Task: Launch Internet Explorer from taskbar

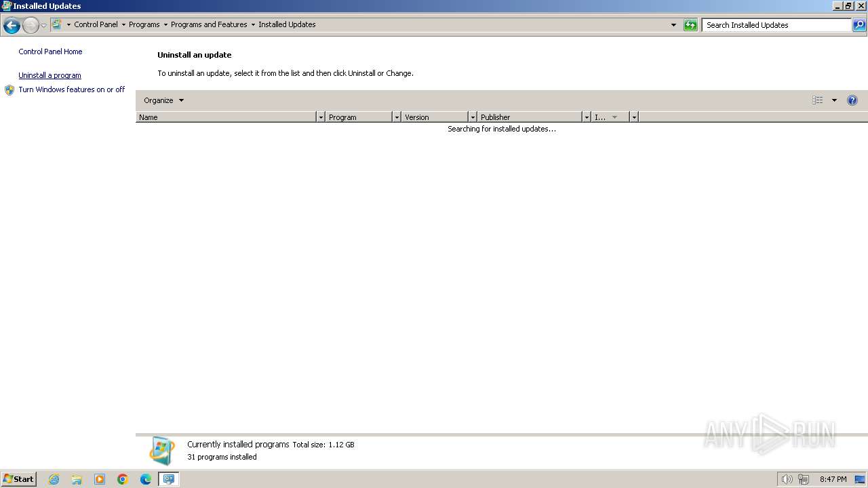Action: pyautogui.click(x=54, y=479)
